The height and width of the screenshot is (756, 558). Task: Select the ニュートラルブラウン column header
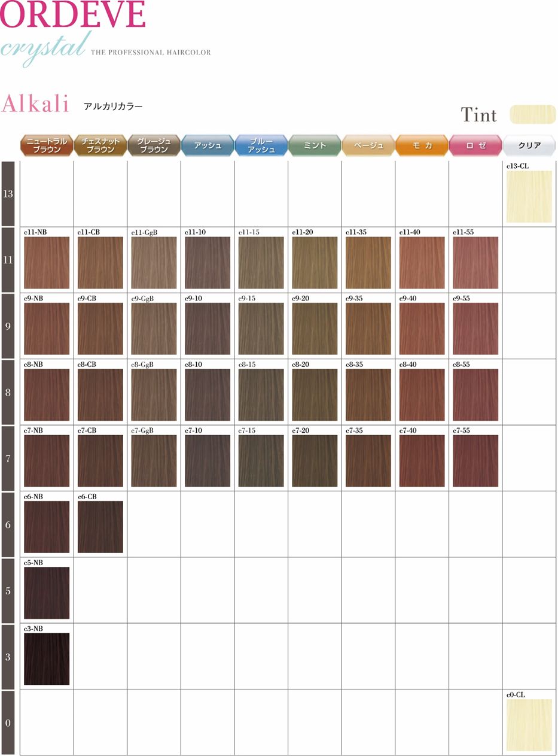tap(47, 145)
